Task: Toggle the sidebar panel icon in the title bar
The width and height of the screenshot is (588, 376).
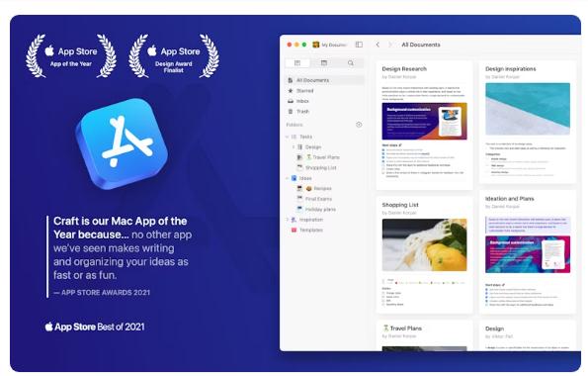Action: point(359,45)
